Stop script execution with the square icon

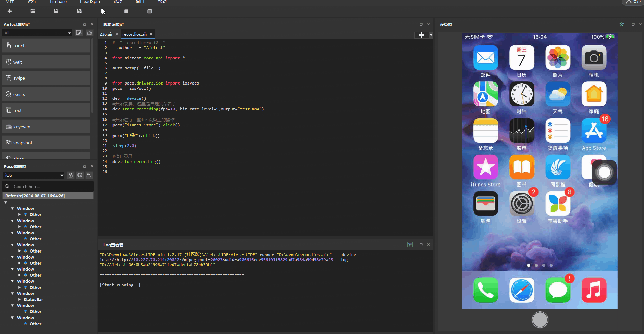point(126,11)
